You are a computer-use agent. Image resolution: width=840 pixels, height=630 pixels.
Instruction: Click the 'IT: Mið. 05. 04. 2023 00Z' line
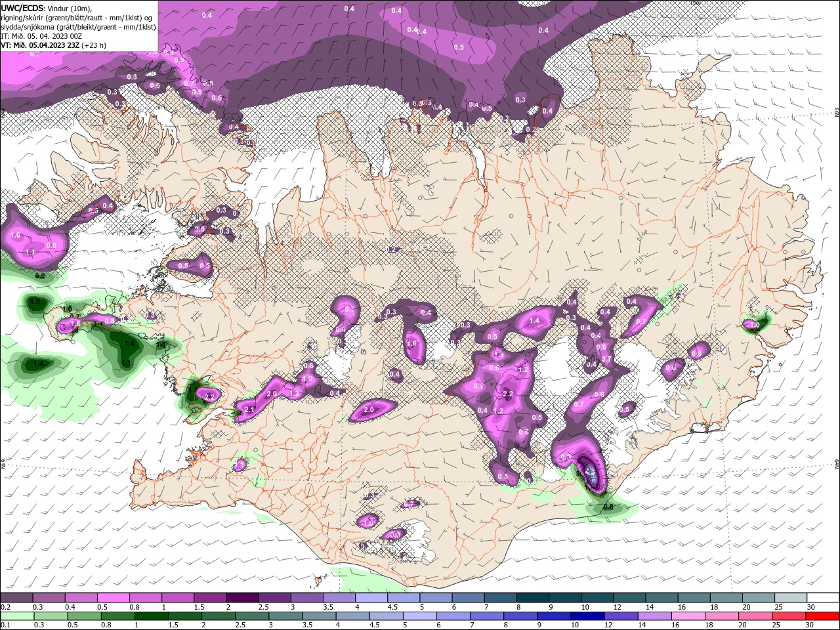[42, 36]
